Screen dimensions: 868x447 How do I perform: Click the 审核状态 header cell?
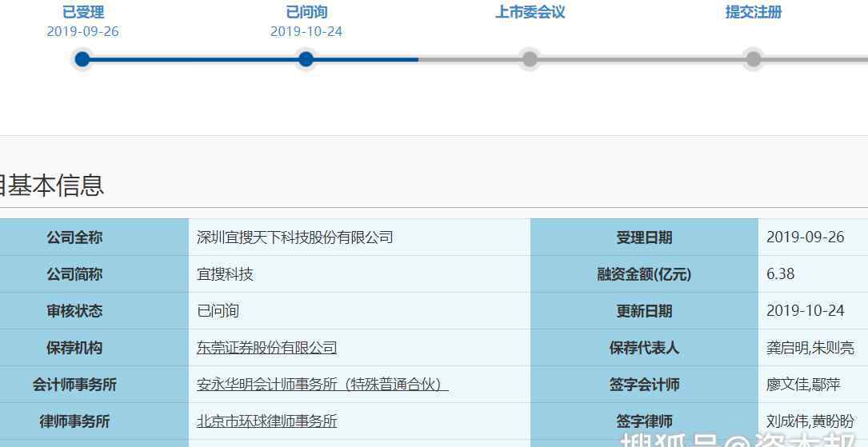point(94,311)
